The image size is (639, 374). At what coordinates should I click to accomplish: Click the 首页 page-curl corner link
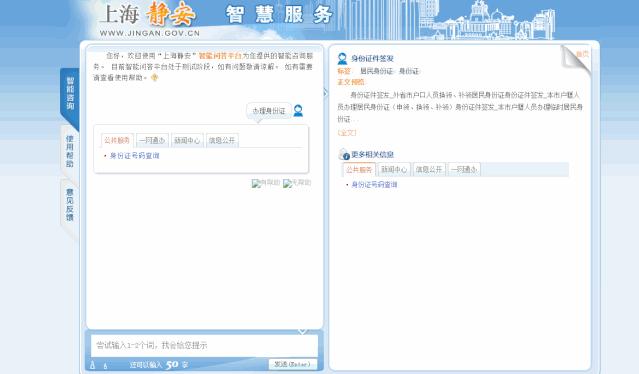[x=582, y=54]
